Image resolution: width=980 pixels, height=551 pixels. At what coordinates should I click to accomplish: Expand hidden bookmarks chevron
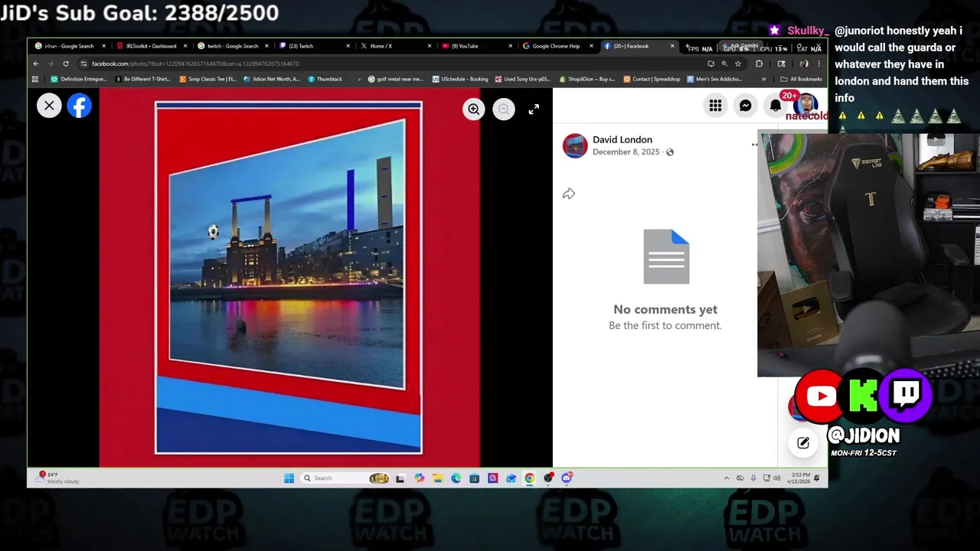click(x=763, y=79)
